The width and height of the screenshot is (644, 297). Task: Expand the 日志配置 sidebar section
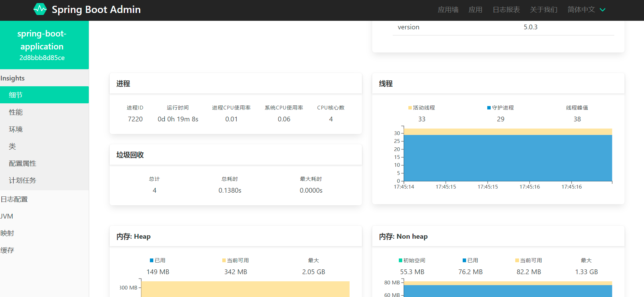[x=44, y=199]
